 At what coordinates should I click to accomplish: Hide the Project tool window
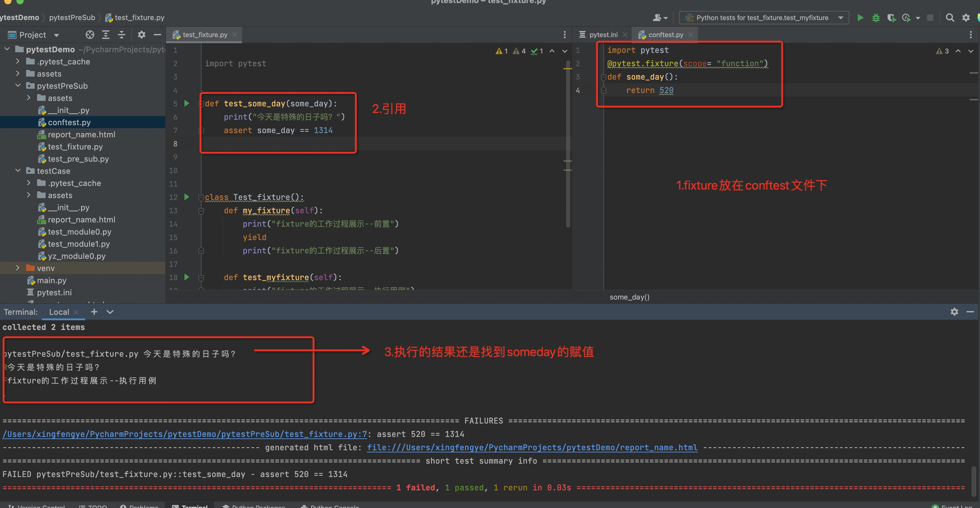[157, 35]
